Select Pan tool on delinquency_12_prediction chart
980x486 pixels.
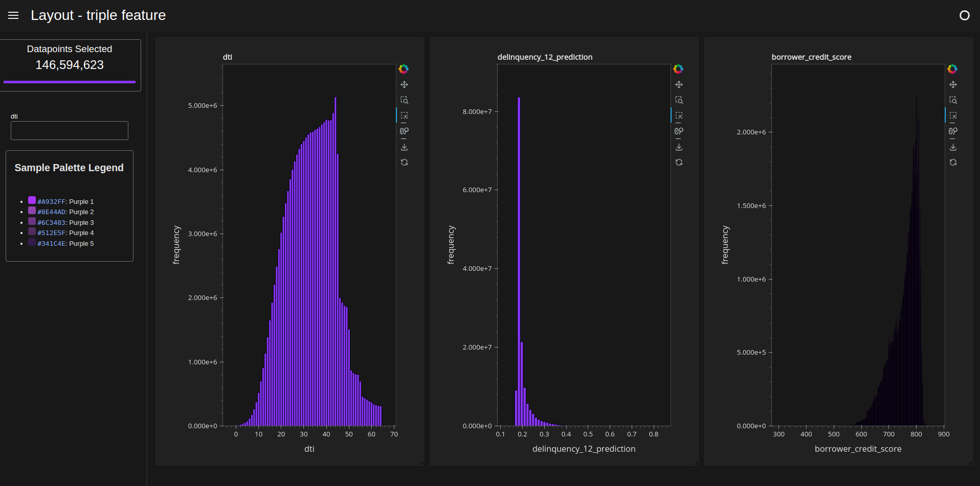point(679,85)
